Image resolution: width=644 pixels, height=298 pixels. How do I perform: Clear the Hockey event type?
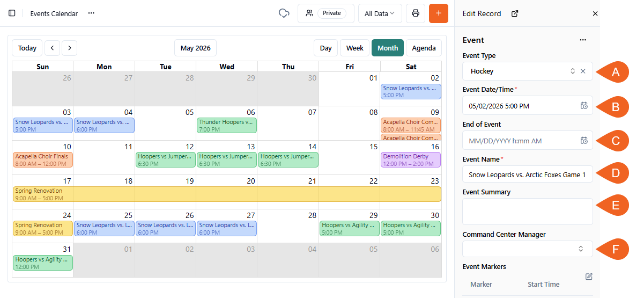click(x=583, y=71)
